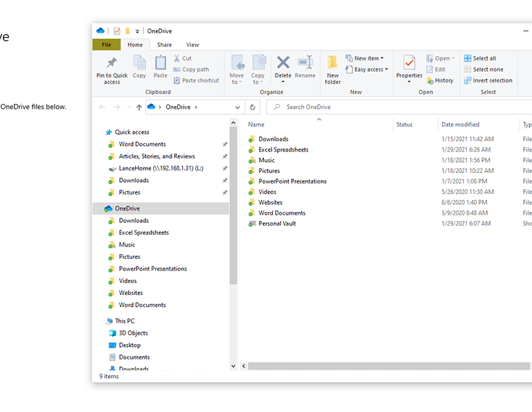The image size is (532, 412).
Task: Click the Up one level arrow
Action: pyautogui.click(x=139, y=107)
